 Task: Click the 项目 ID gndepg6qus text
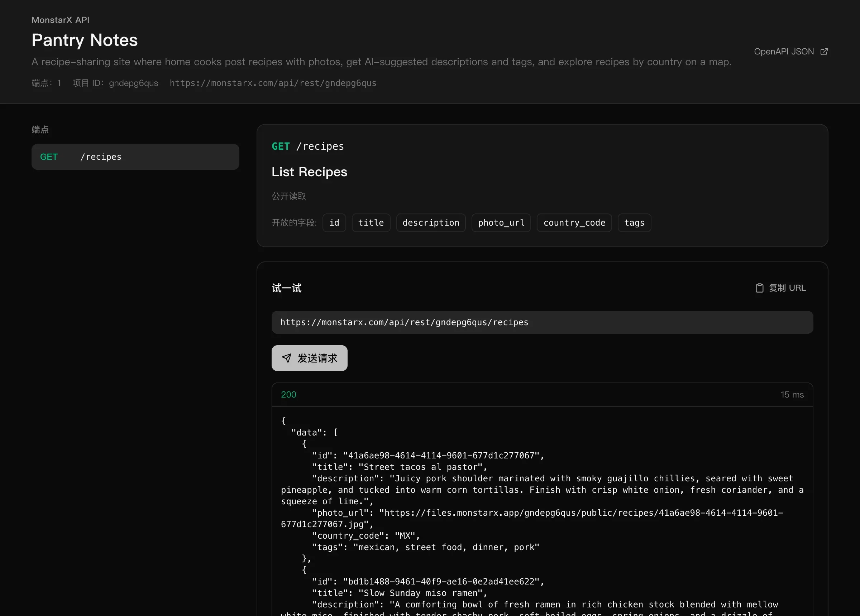115,83
